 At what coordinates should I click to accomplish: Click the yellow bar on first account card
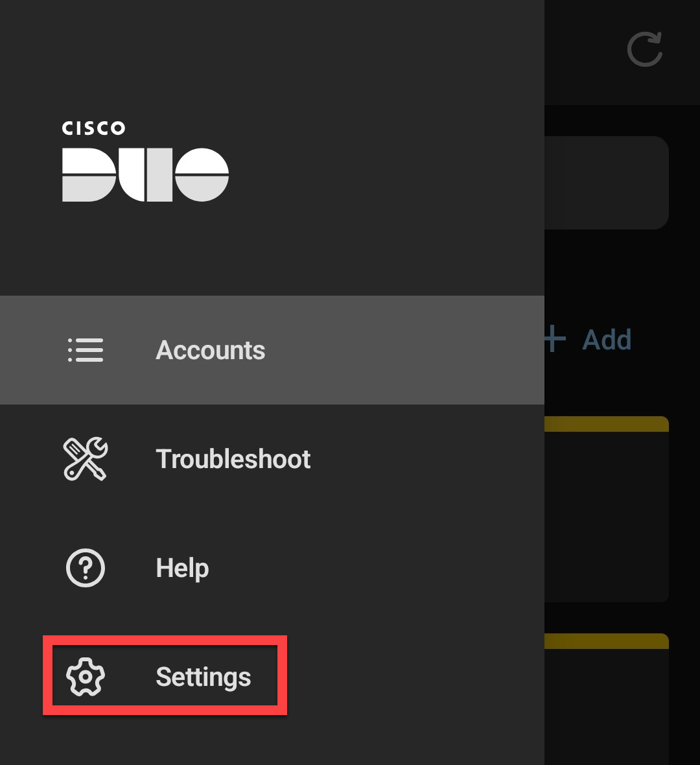pyautogui.click(x=606, y=424)
